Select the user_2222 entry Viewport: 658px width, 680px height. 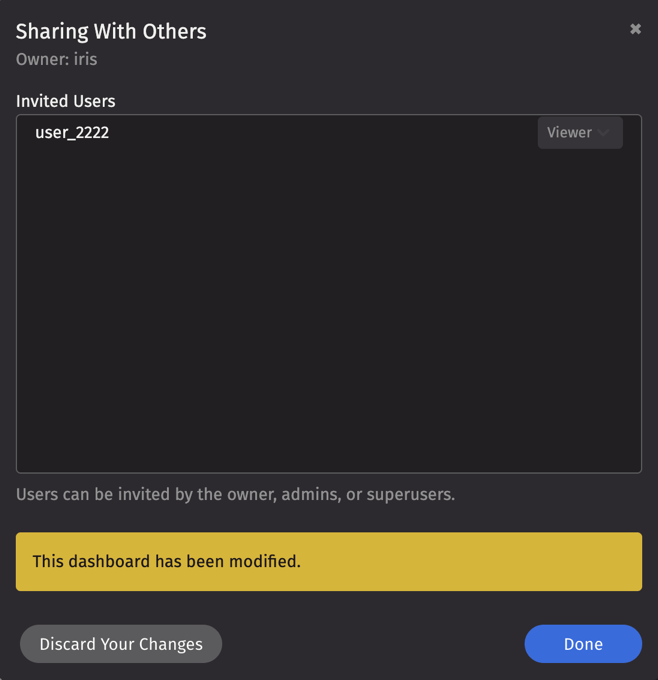tap(72, 133)
